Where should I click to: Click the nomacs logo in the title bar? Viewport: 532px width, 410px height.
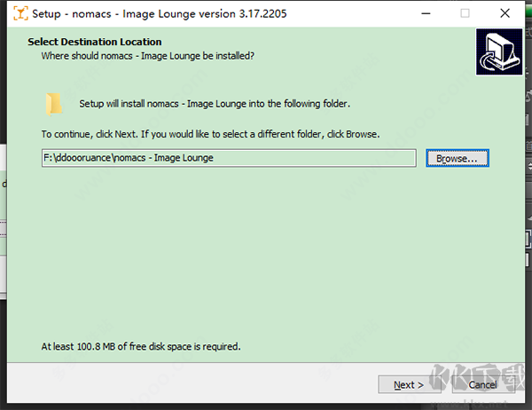pos(20,13)
